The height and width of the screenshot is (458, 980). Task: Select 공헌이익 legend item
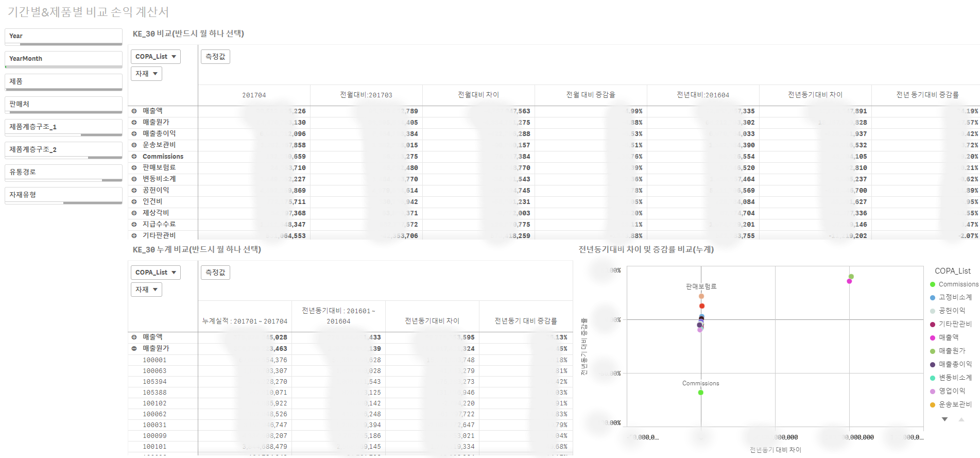948,311
